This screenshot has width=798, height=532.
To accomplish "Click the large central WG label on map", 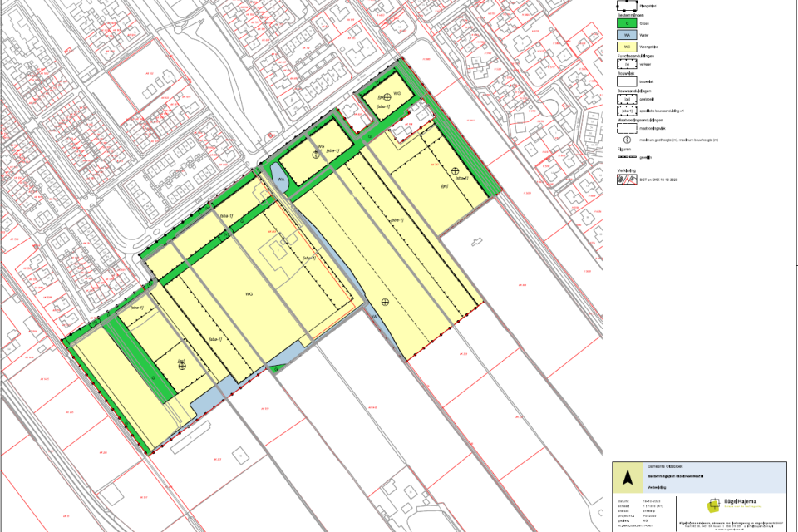I will coord(249,293).
